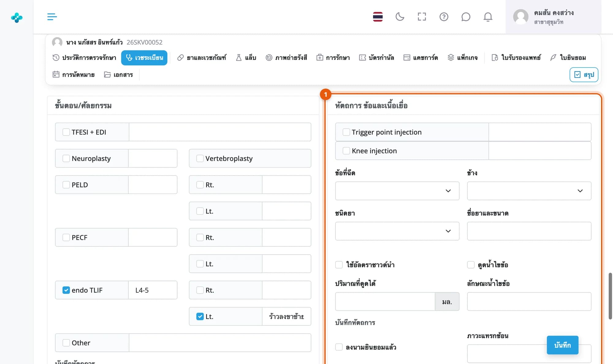Click the page vertical scrollbar
613x364 pixels.
[x=610, y=296]
